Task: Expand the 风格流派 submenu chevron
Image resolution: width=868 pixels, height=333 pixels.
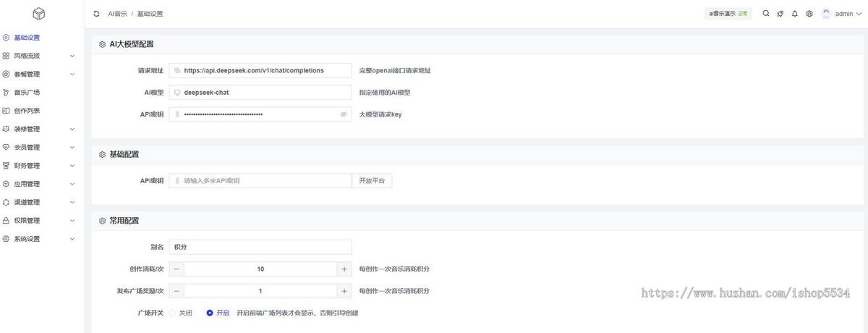Action: tap(72, 56)
